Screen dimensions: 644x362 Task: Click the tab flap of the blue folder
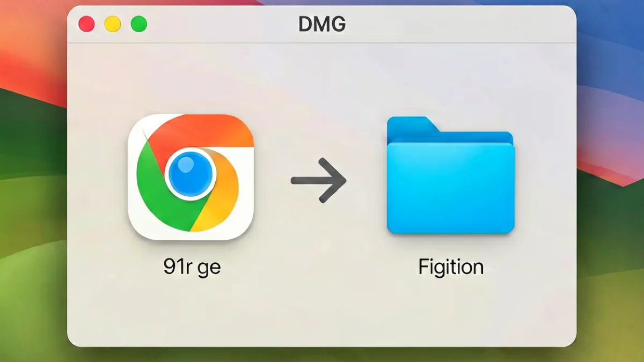tap(413, 123)
